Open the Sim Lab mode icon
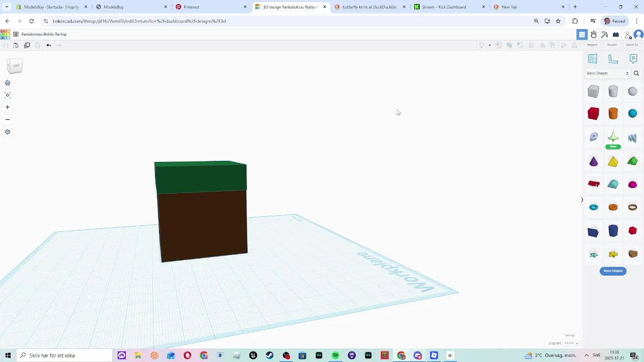 594,34
